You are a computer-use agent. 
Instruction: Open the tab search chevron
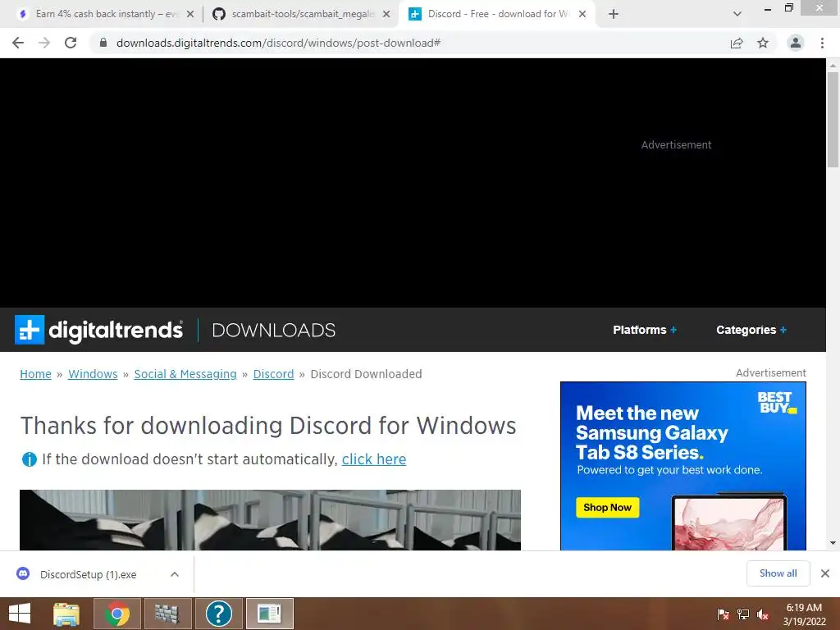737,14
